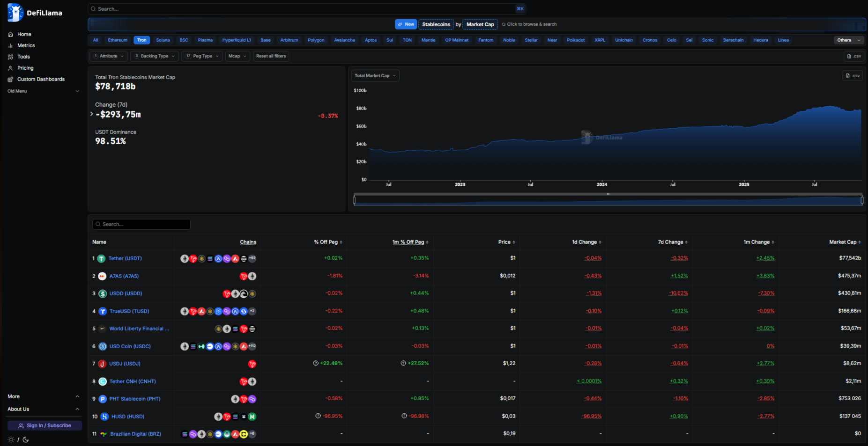Open the Backing Type filter dropdown
Screen dimensions: 868x446
[x=154, y=56]
